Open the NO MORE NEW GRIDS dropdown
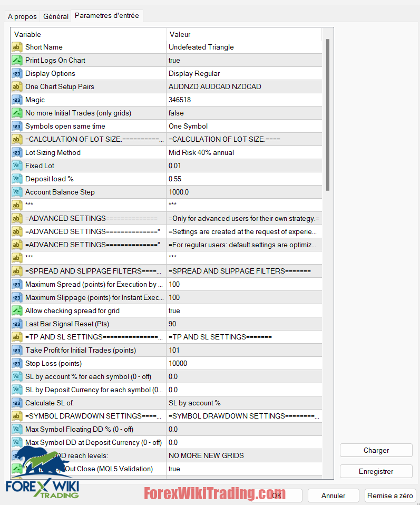420x505 pixels. [x=244, y=456]
